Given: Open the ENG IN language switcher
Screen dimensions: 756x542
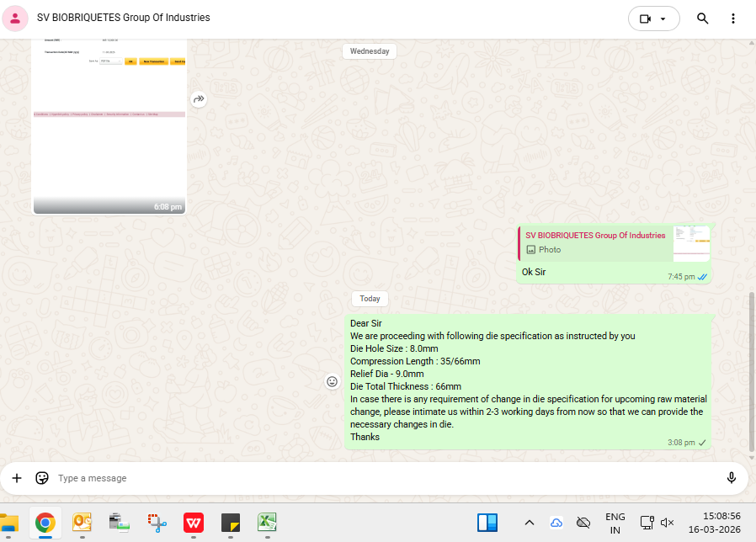Looking at the screenshot, I should (615, 523).
